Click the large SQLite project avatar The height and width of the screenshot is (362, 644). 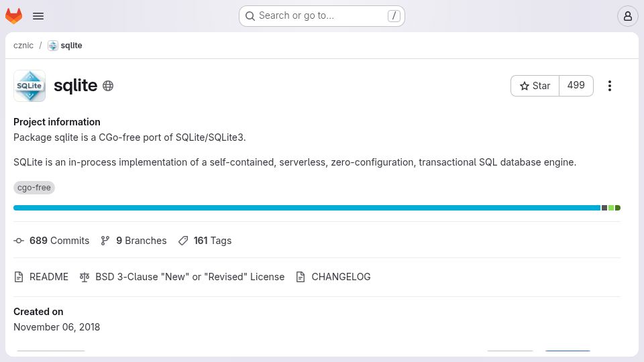click(30, 86)
